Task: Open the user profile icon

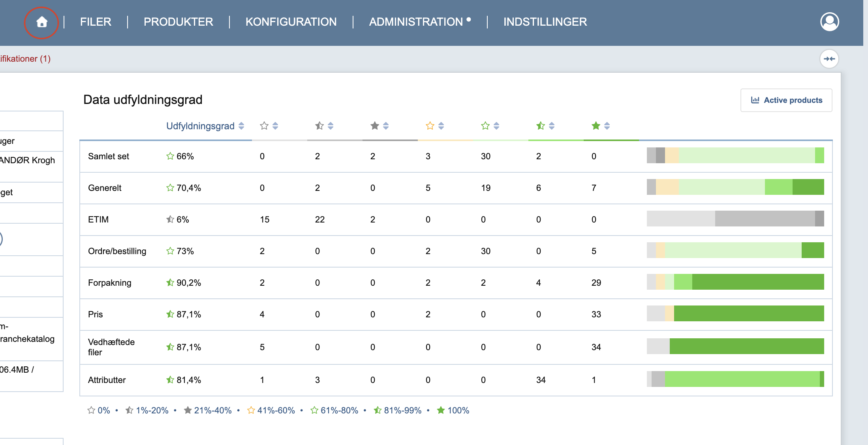Action: tap(830, 22)
